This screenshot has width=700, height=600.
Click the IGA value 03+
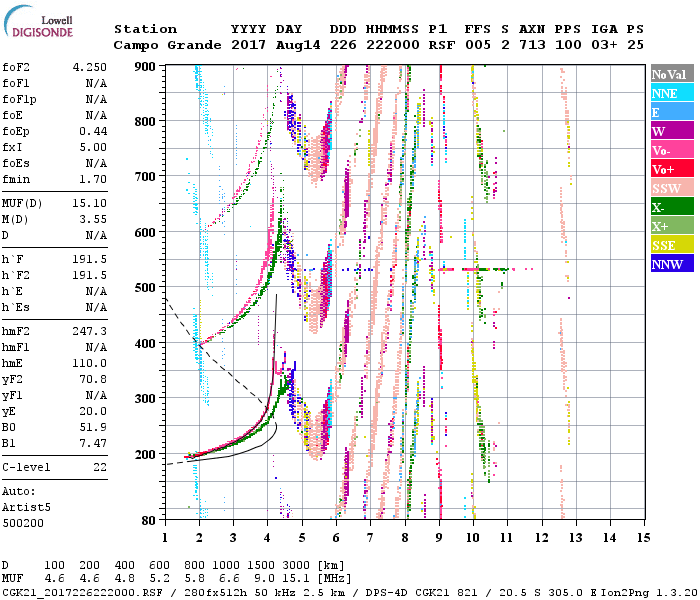(x=604, y=45)
